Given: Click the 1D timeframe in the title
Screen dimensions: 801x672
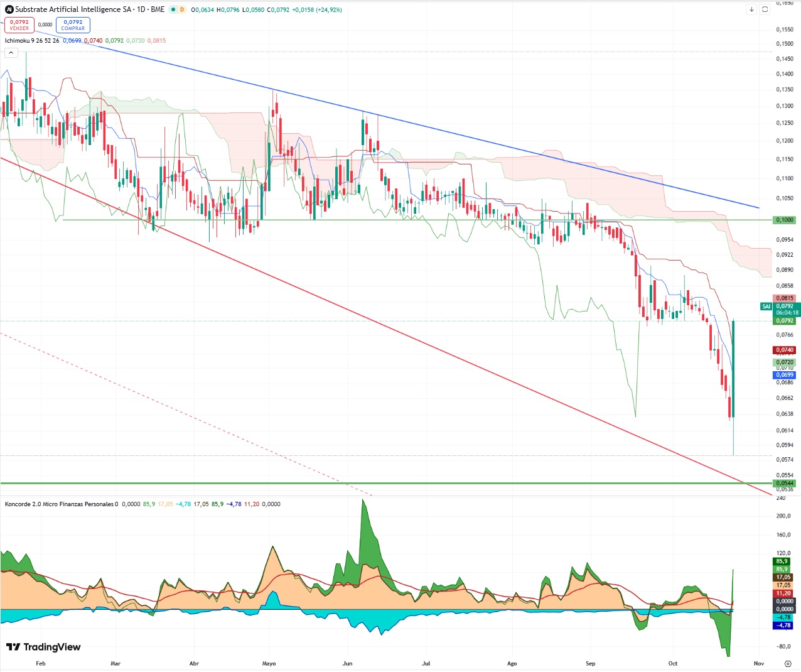Looking at the screenshot, I should click(x=142, y=9).
